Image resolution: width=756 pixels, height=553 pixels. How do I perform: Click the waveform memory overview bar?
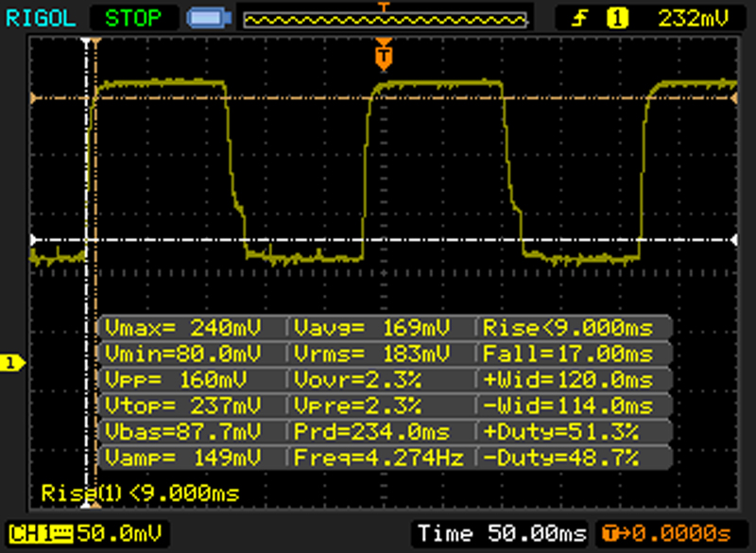pyautogui.click(x=386, y=20)
